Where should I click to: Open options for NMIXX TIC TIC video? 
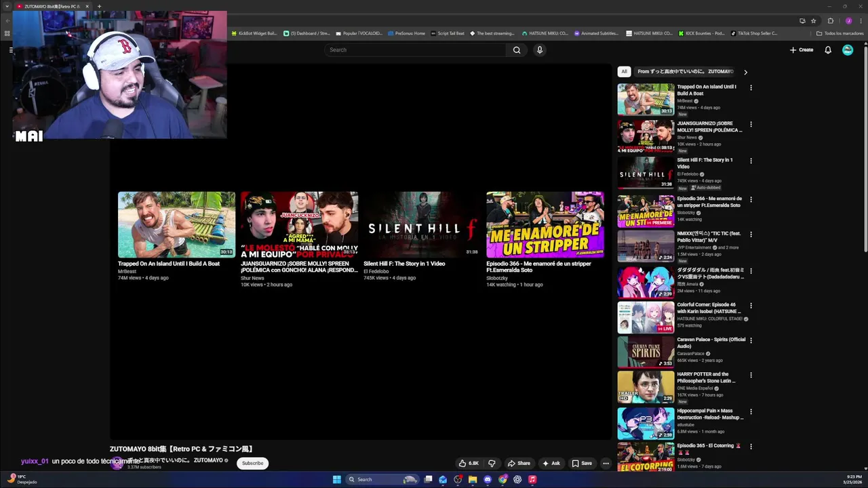[x=751, y=235]
